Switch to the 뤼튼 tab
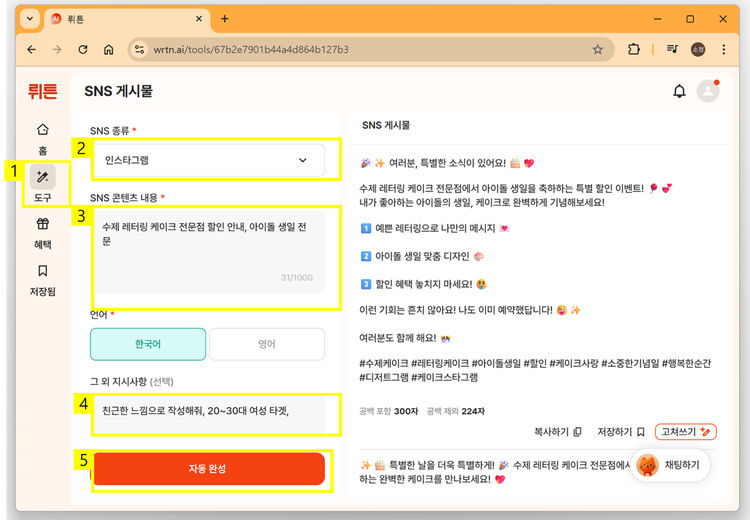The height and width of the screenshot is (520, 750). point(127,19)
